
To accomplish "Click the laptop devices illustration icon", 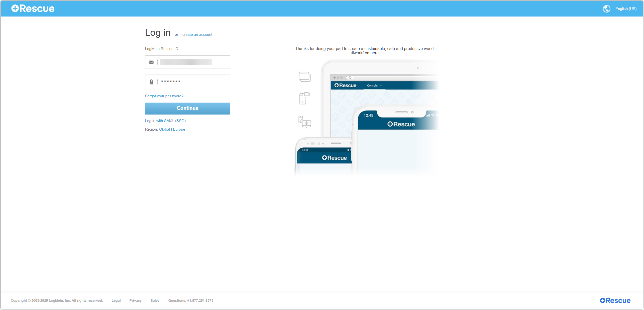I will pos(304,76).
